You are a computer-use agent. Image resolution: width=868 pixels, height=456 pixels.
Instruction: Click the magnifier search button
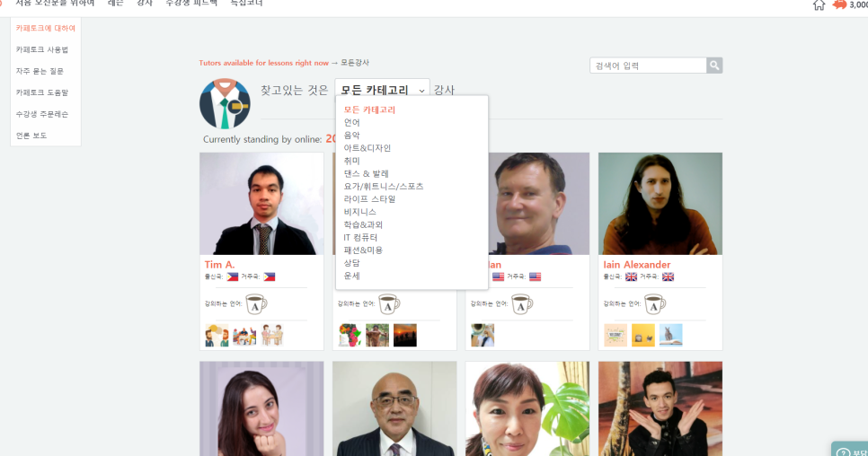click(714, 66)
